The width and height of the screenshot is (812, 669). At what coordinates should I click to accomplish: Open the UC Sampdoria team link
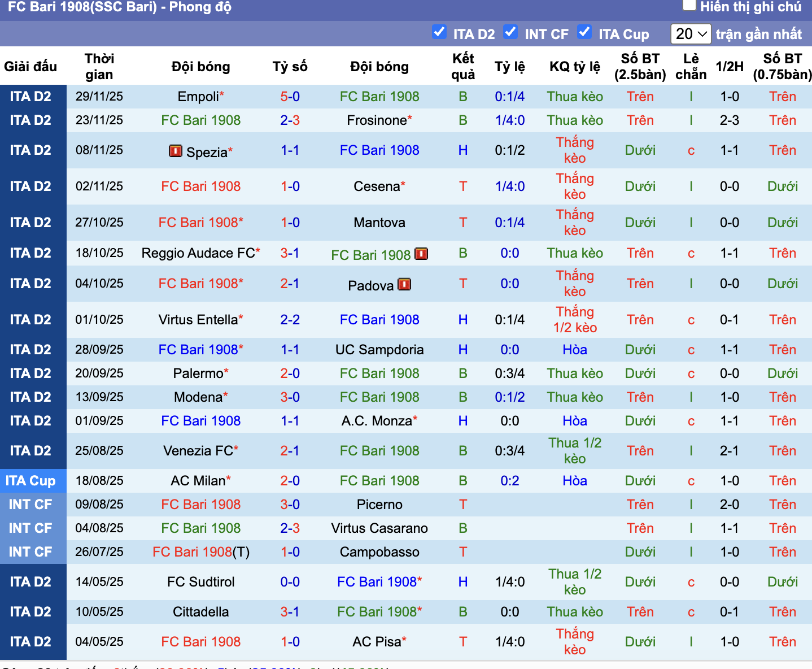pyautogui.click(x=379, y=350)
